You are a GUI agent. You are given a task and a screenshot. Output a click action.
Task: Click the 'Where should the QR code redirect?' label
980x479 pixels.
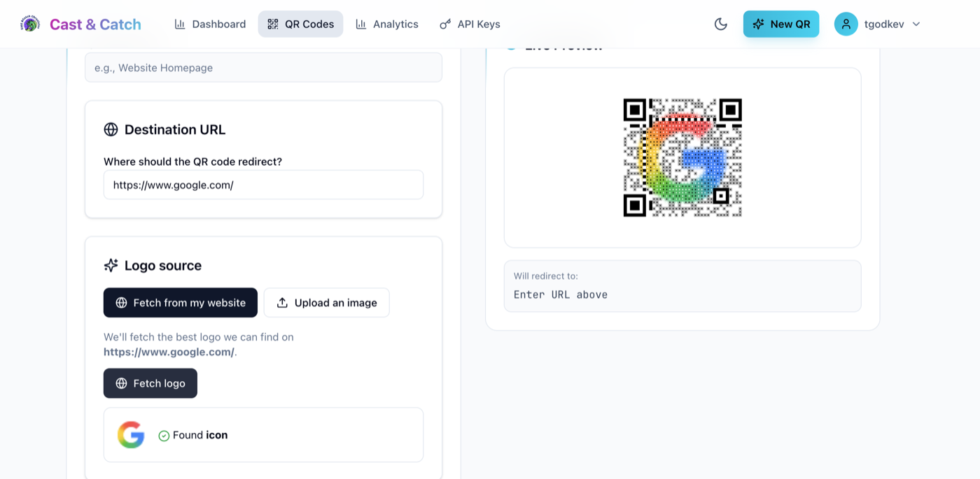click(192, 162)
